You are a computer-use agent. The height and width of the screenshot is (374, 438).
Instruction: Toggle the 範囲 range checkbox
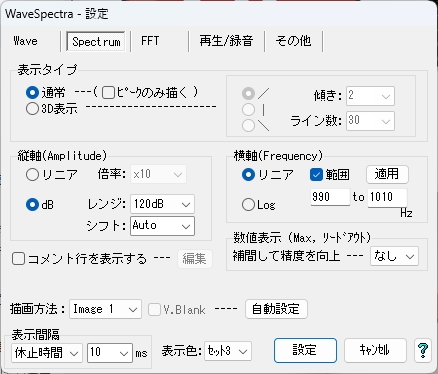316,175
